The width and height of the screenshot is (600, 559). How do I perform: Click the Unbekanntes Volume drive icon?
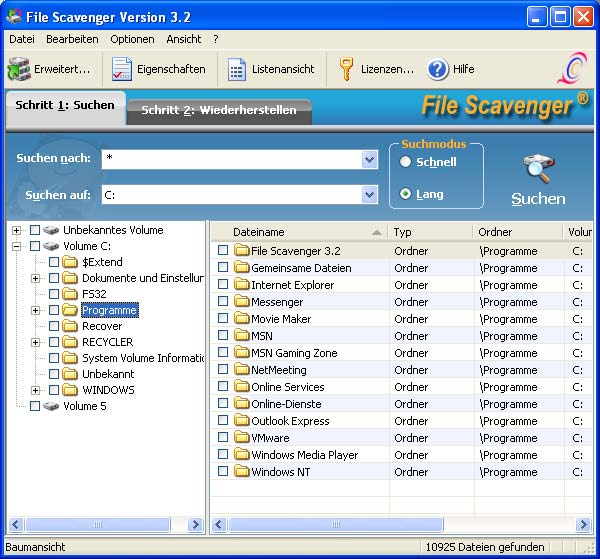coord(51,230)
